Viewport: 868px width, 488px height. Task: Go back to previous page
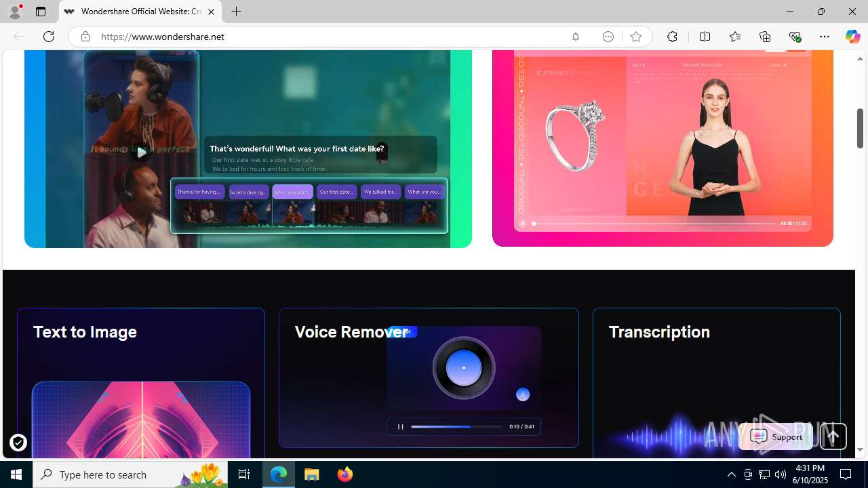[x=19, y=37]
